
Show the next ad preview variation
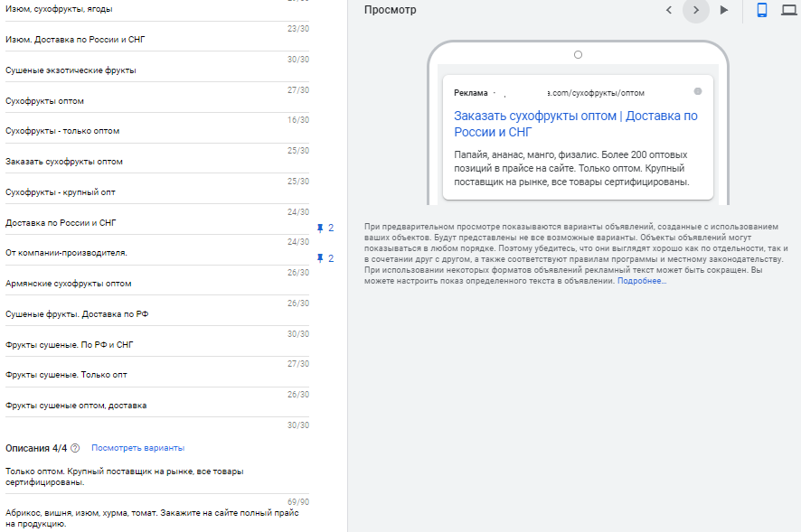695,10
